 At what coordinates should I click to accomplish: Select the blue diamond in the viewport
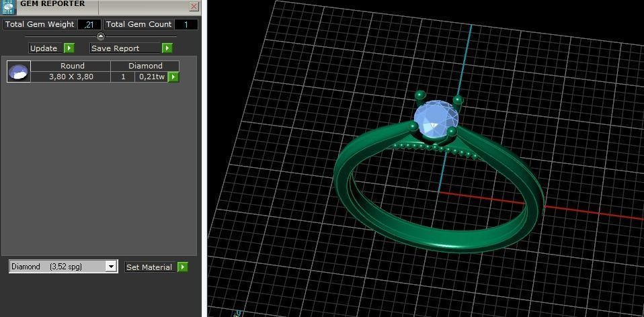(x=436, y=119)
